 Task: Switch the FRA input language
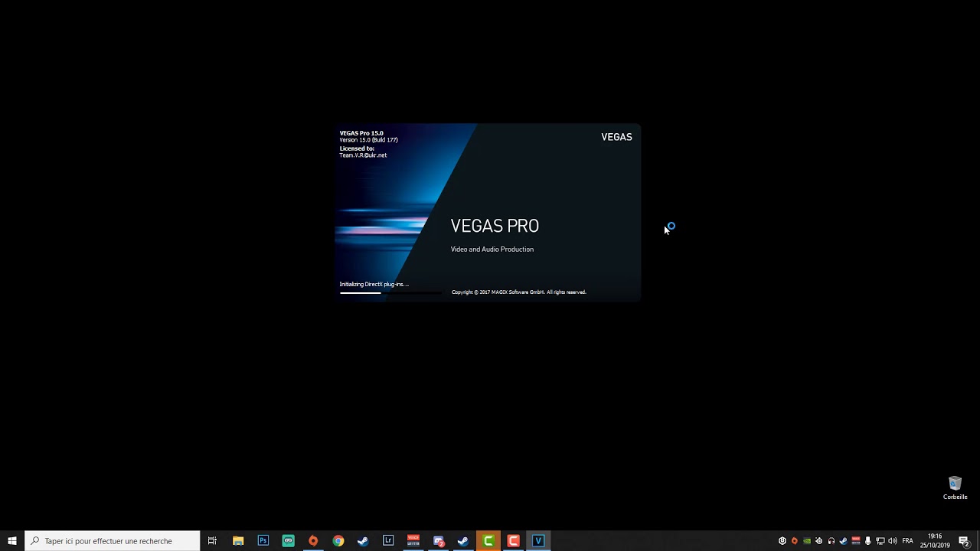pyautogui.click(x=907, y=541)
